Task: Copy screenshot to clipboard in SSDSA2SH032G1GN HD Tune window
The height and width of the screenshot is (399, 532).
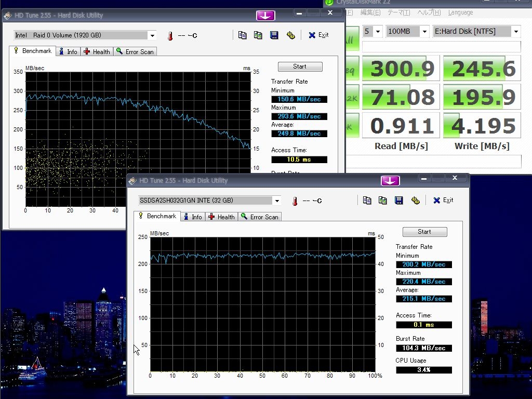Action: click(x=383, y=200)
